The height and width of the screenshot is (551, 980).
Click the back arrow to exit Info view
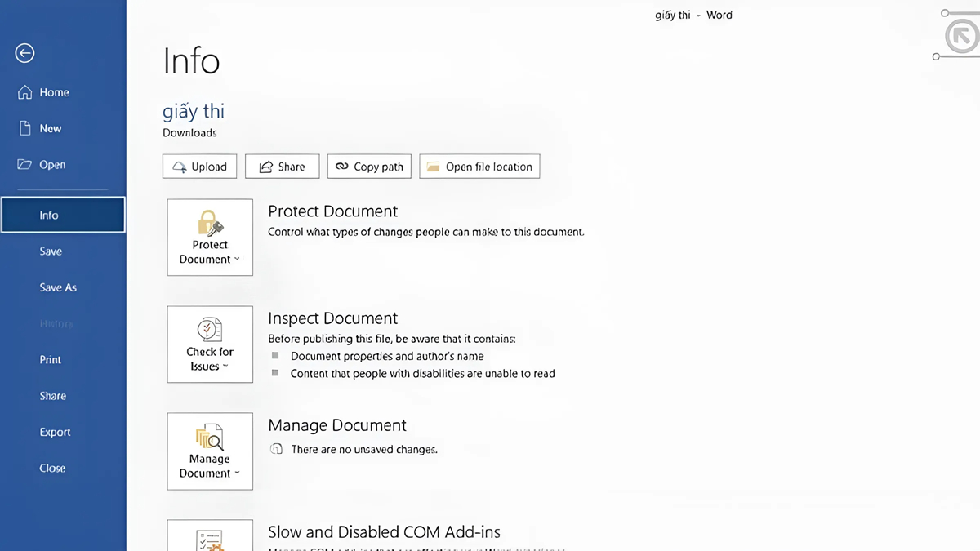[24, 53]
